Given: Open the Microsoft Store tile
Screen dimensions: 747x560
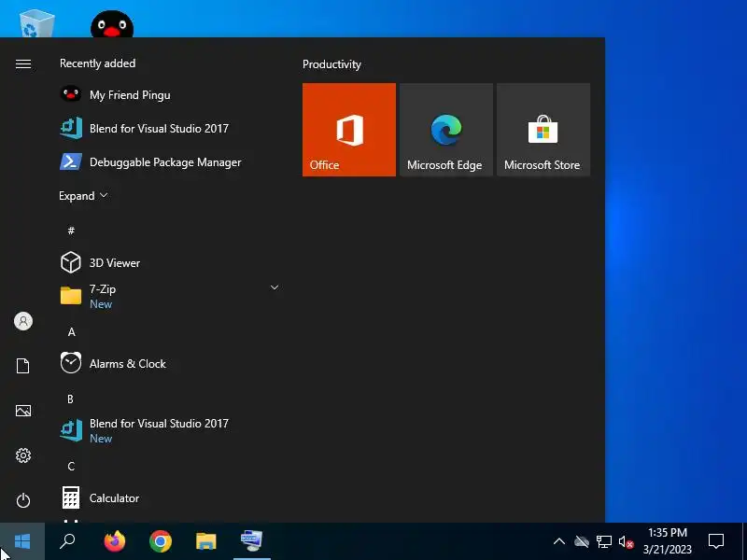Looking at the screenshot, I should click(x=543, y=130).
